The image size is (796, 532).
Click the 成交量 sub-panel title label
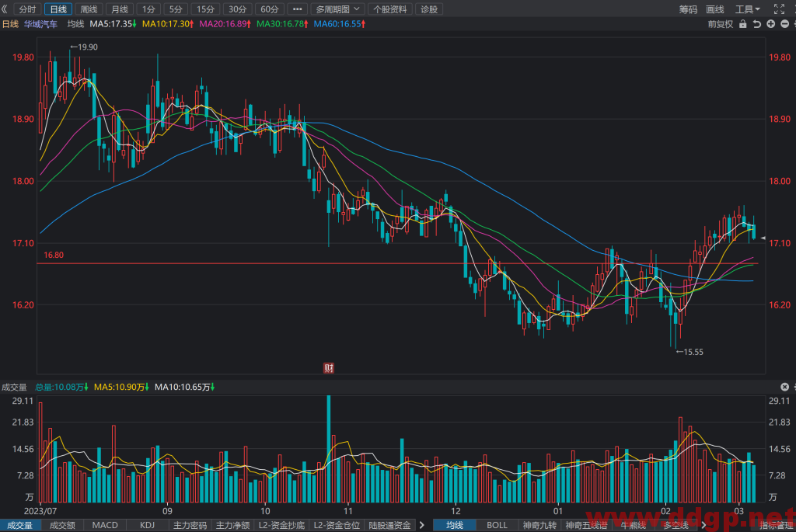(x=14, y=387)
